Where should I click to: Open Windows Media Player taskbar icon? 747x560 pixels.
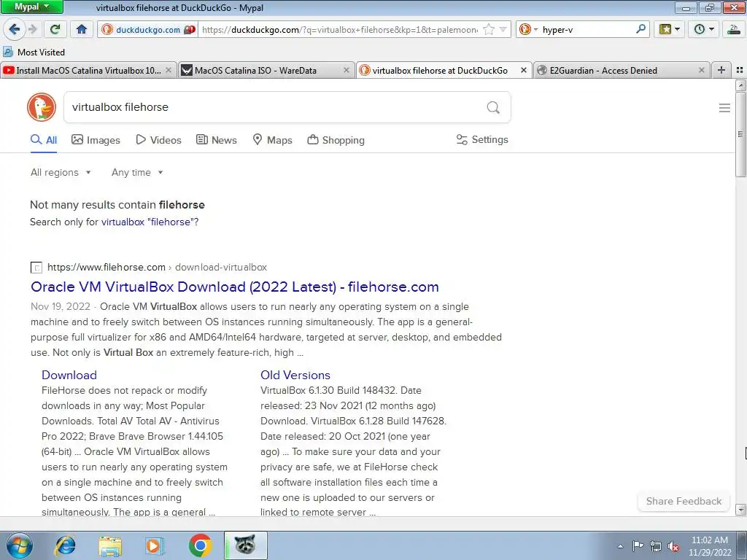tap(155, 545)
